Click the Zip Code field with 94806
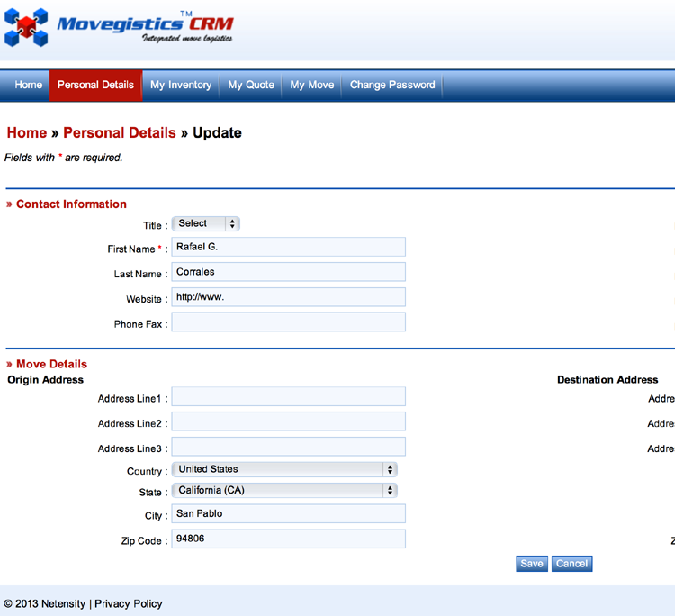675x616 pixels. pyautogui.click(x=288, y=539)
